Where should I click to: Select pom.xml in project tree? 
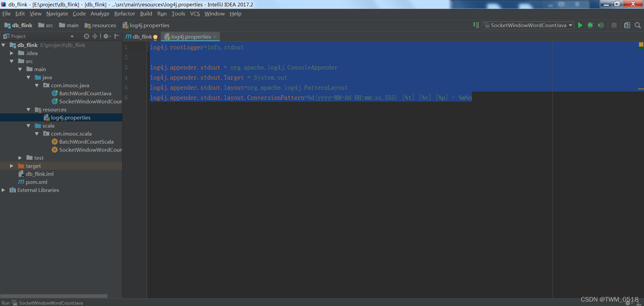[37, 182]
